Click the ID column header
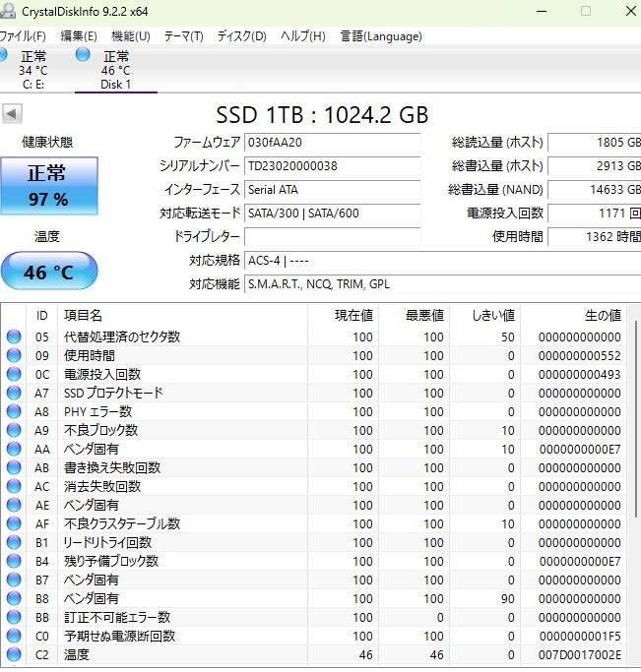 (x=42, y=316)
